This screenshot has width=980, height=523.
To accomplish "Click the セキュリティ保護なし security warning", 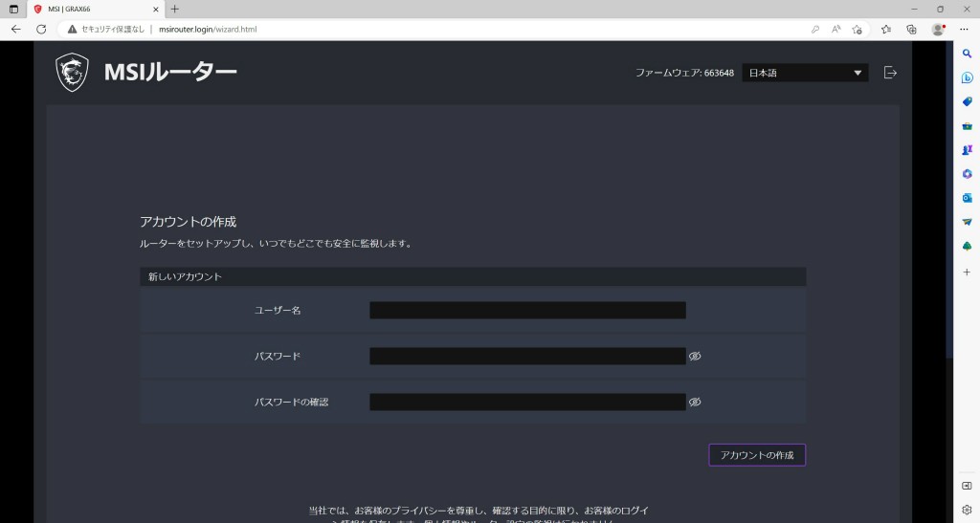I will [106, 30].
